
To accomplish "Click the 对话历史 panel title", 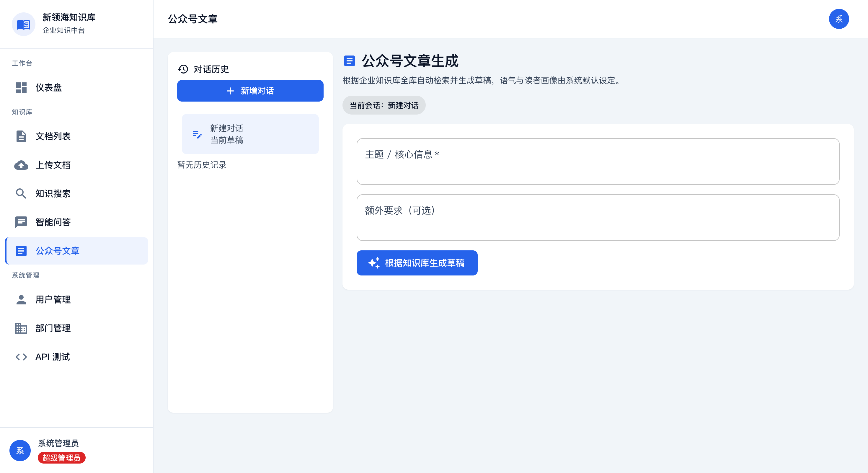I will coord(211,69).
